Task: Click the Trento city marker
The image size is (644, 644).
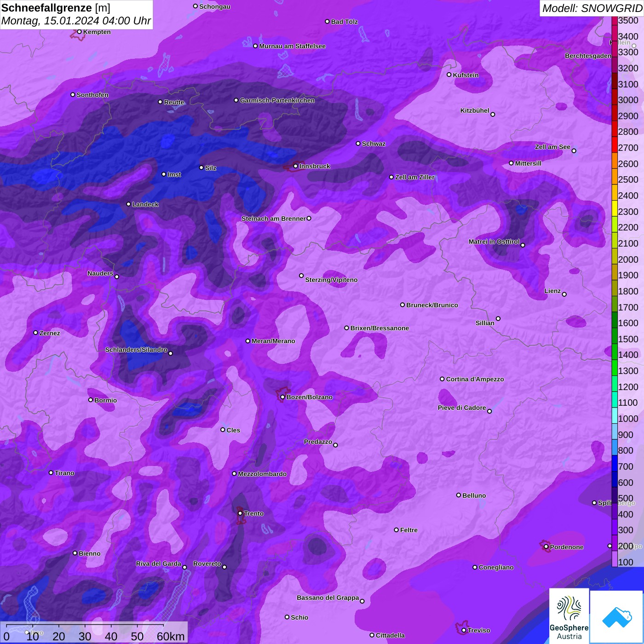Action: pos(240,513)
